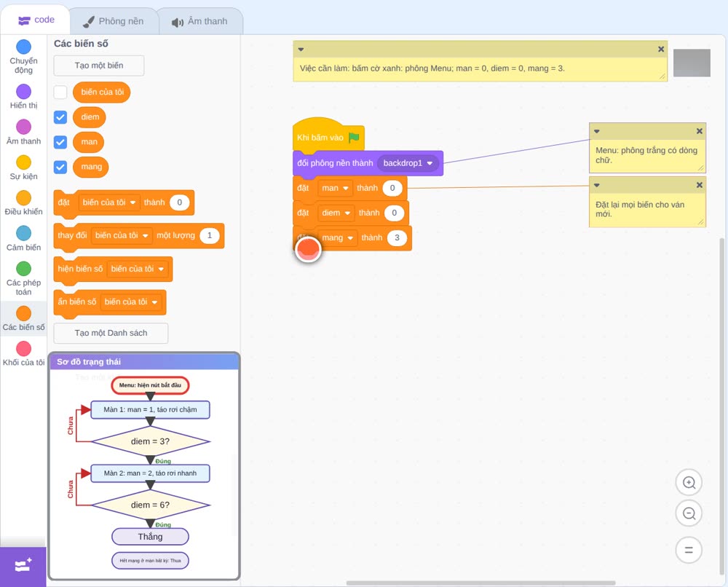Screen dimensions: 728x587
Task: Click the Tạo một Danh sách button
Action: (111, 333)
